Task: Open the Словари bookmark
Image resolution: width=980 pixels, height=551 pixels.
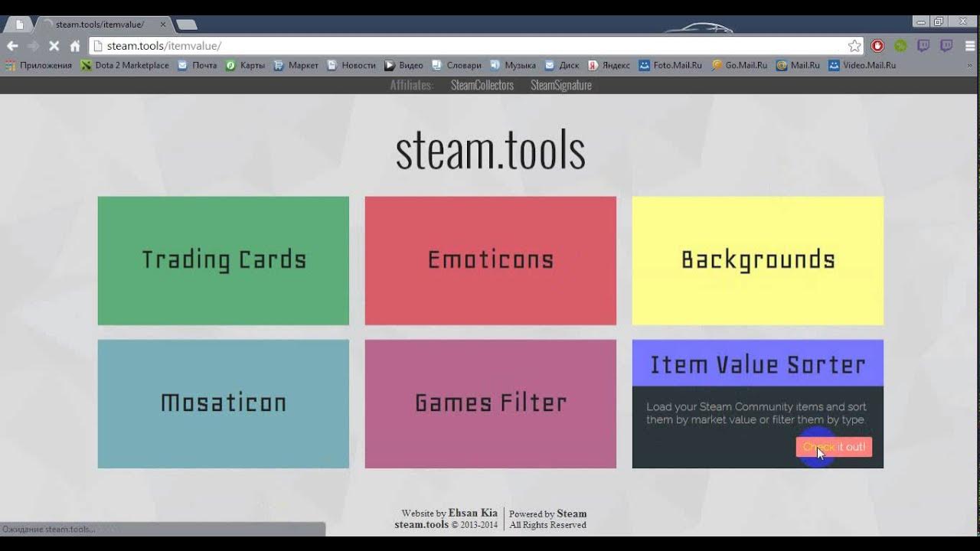Action: [x=456, y=65]
